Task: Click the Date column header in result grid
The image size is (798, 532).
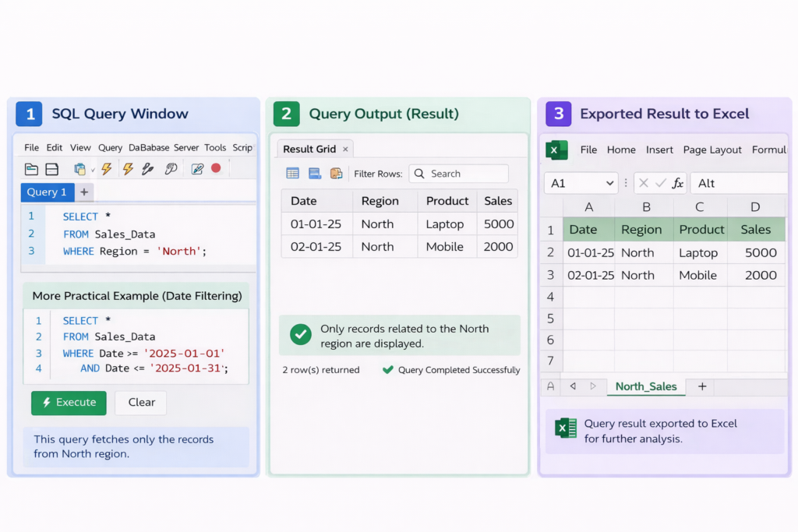Action: point(317,201)
